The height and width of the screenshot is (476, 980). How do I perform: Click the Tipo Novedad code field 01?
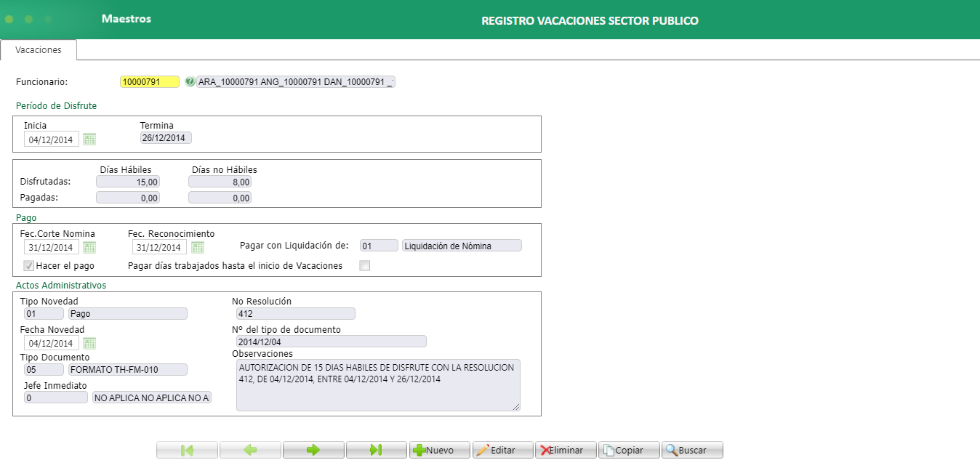coord(44,314)
